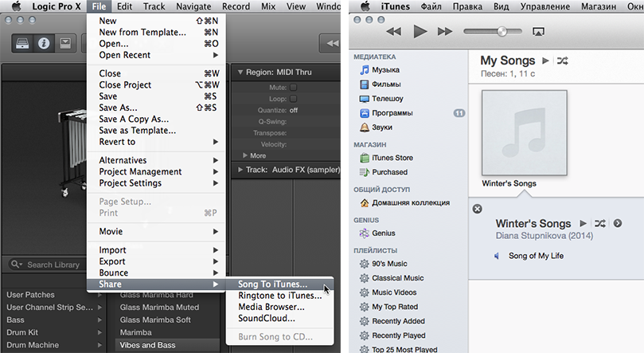644x353 pixels.
Task: Choose SoundCloud... from Share submenu
Action: [280, 319]
